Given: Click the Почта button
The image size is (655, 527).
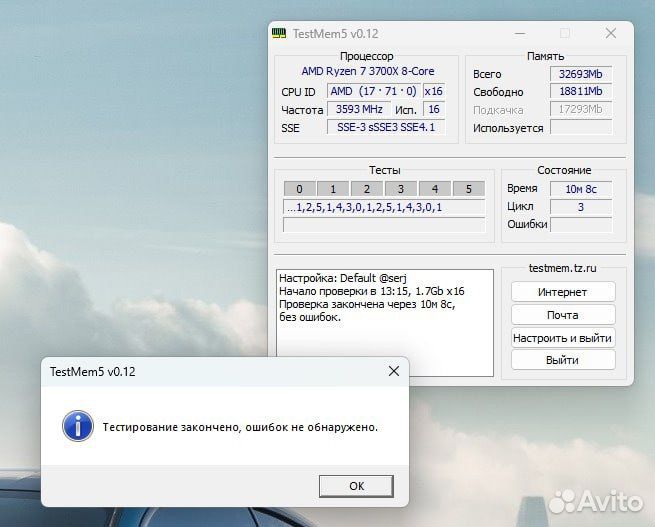Looking at the screenshot, I should [x=563, y=315].
